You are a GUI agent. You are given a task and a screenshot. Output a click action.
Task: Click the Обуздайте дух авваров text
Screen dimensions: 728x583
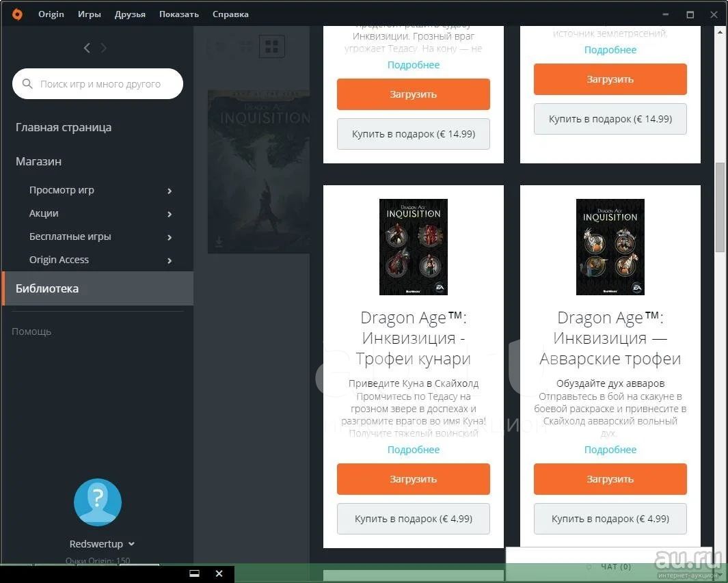click(610, 383)
